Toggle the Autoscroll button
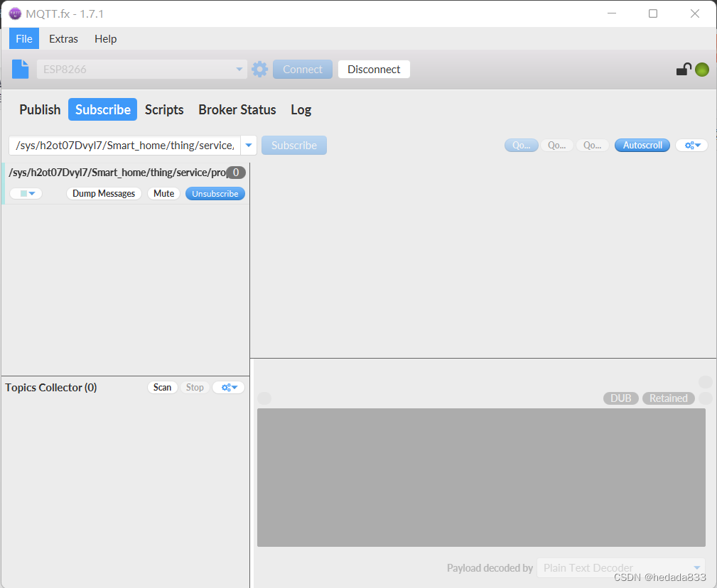 (x=642, y=146)
